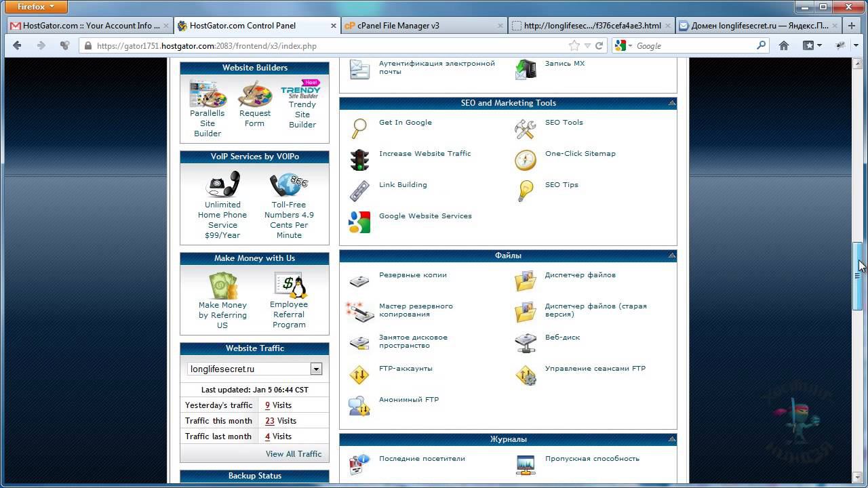
Task: Open the Firefox bookmarks menu button
Action: point(812,45)
